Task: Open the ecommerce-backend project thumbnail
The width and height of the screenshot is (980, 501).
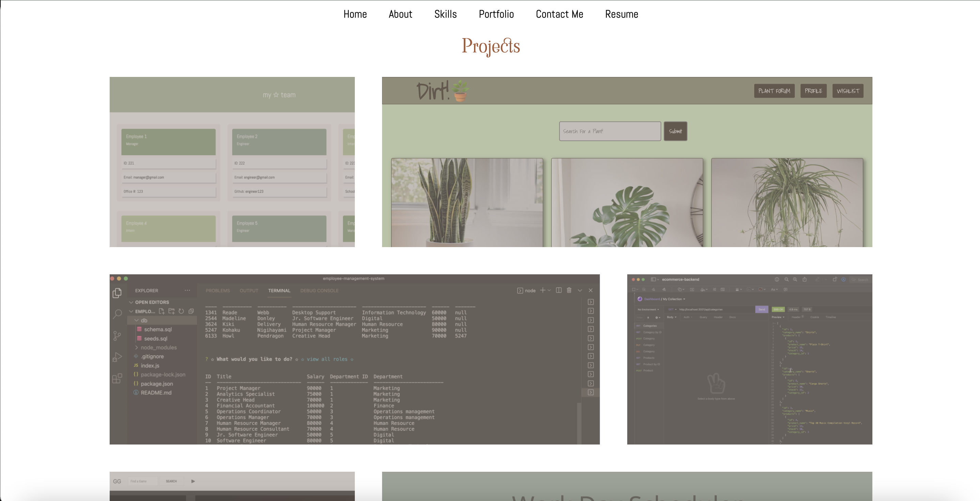Action: point(749,359)
